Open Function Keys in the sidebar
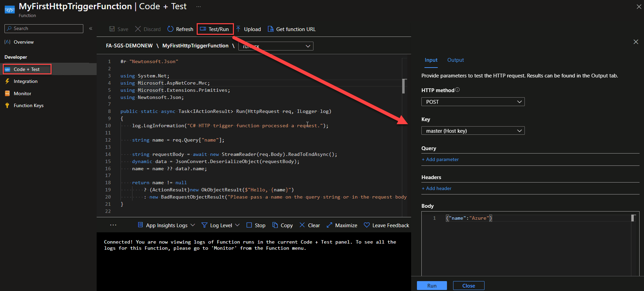Screen dimensions: 644x291 (28, 105)
